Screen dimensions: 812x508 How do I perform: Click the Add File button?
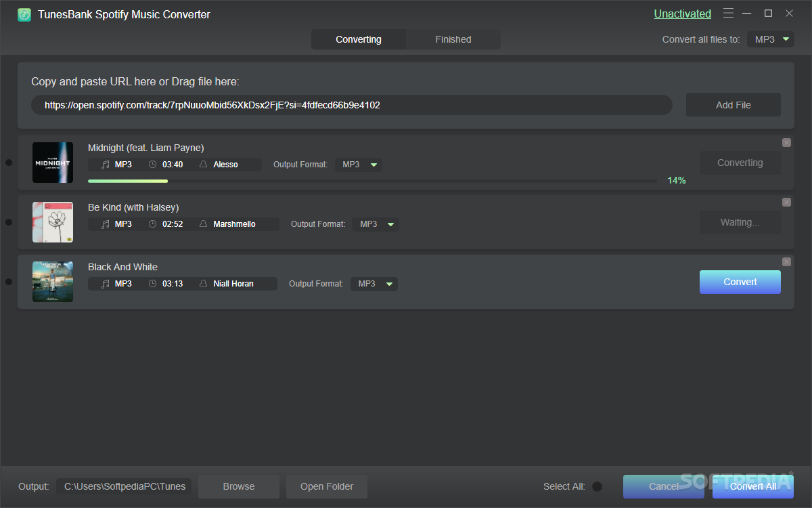[734, 105]
